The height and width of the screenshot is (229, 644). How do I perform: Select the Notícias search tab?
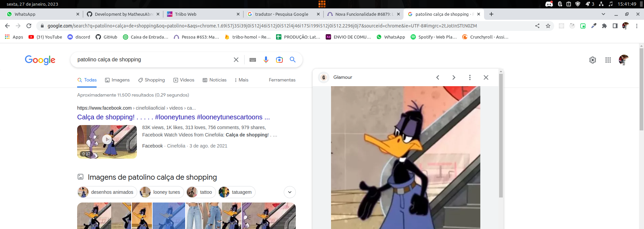point(215,80)
